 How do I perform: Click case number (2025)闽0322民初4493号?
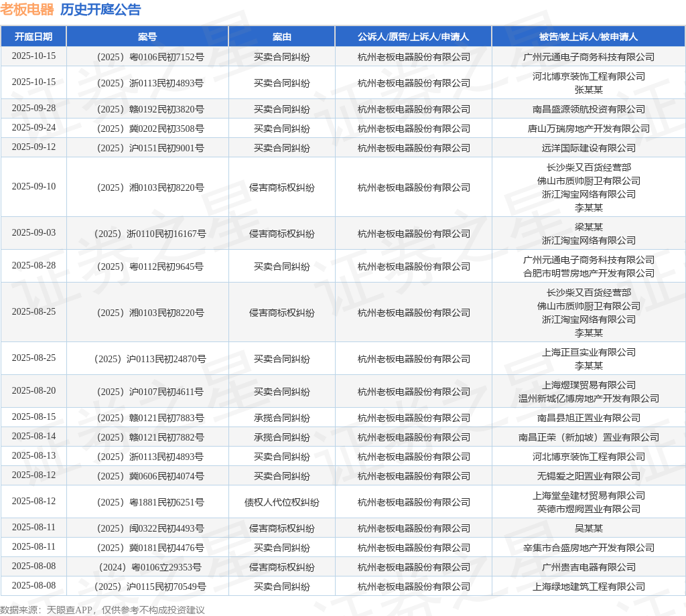150,528
